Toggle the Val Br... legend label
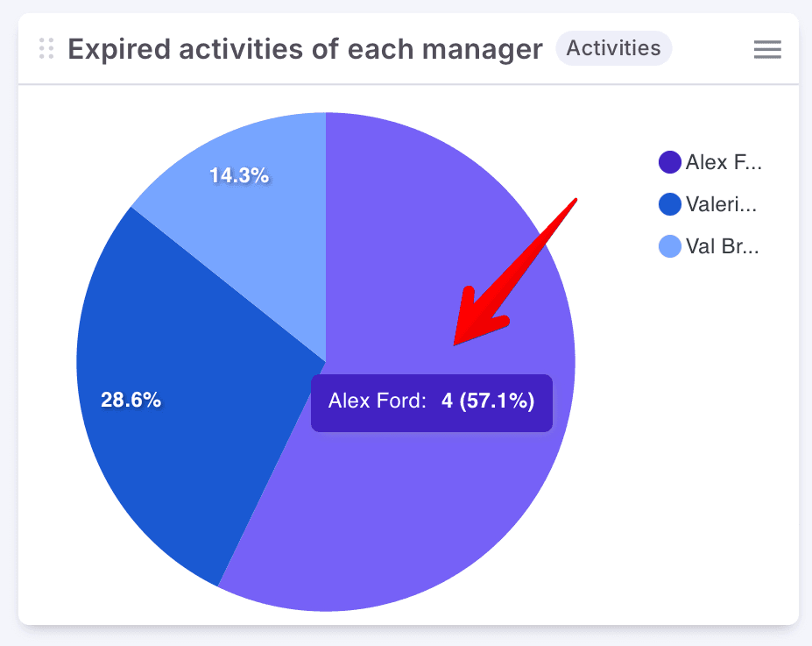This screenshot has width=812, height=646. [722, 247]
